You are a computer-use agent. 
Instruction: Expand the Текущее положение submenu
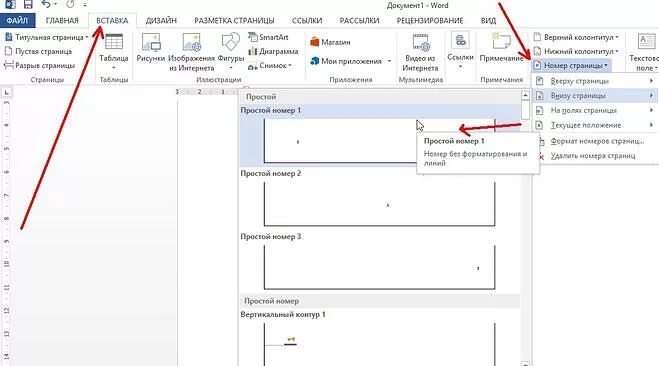pyautogui.click(x=594, y=125)
